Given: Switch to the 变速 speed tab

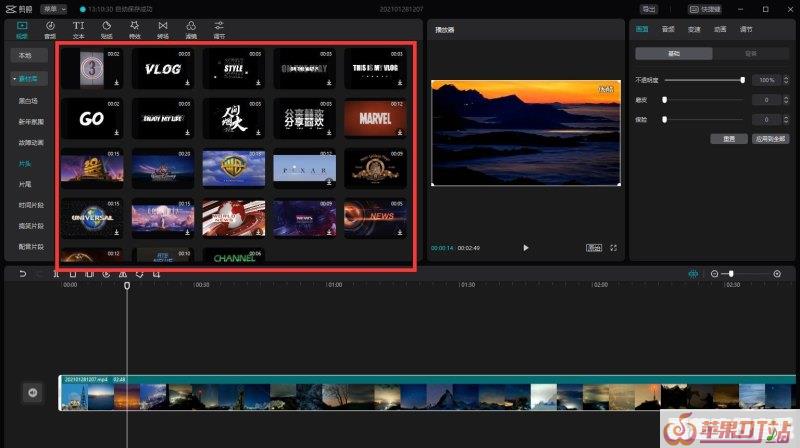Looking at the screenshot, I should click(694, 30).
